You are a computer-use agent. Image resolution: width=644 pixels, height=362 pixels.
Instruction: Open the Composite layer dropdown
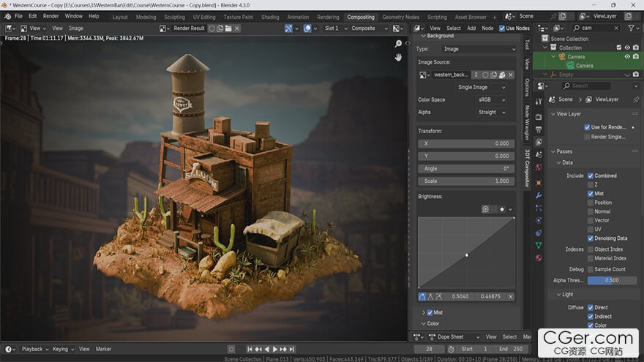click(368, 29)
